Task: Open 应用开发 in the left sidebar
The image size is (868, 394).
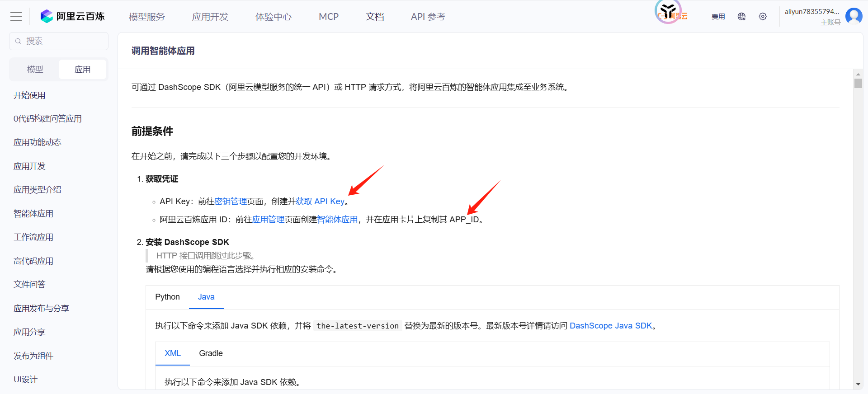Action: [x=29, y=166]
